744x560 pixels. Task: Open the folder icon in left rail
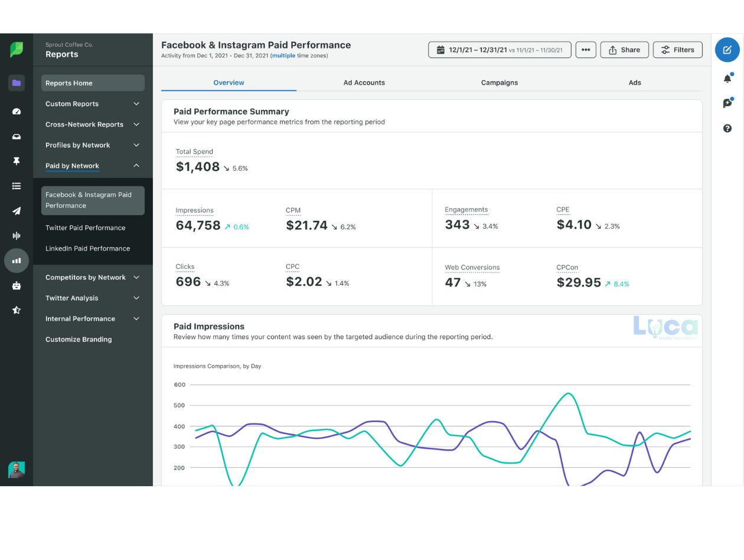[x=17, y=83]
